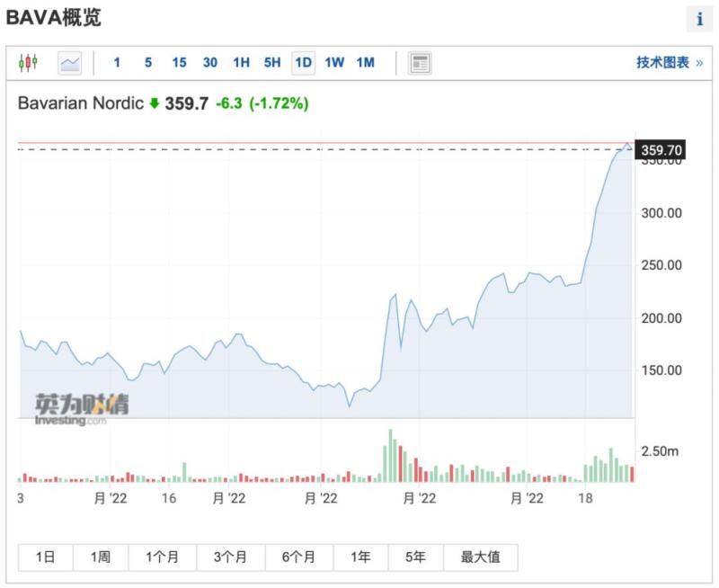Image resolution: width=719 pixels, height=588 pixels.
Task: Click the 359.7 last price value
Action: tap(187, 103)
